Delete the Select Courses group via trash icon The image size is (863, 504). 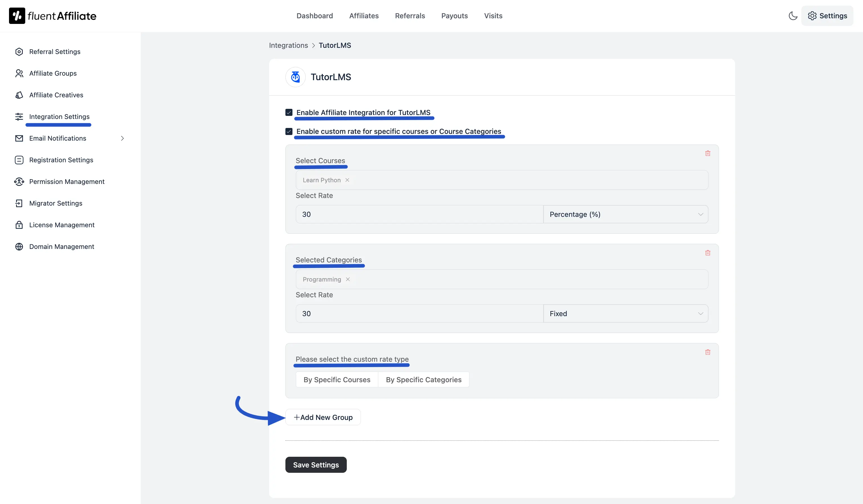pyautogui.click(x=708, y=153)
